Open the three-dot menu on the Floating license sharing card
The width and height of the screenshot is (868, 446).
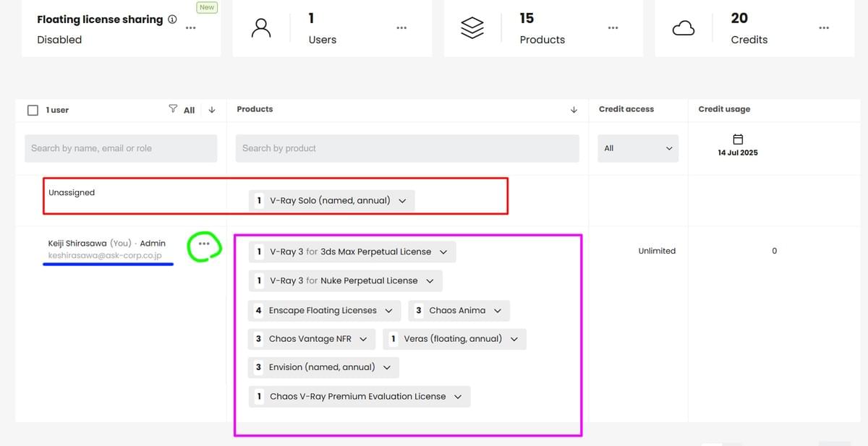(x=190, y=28)
